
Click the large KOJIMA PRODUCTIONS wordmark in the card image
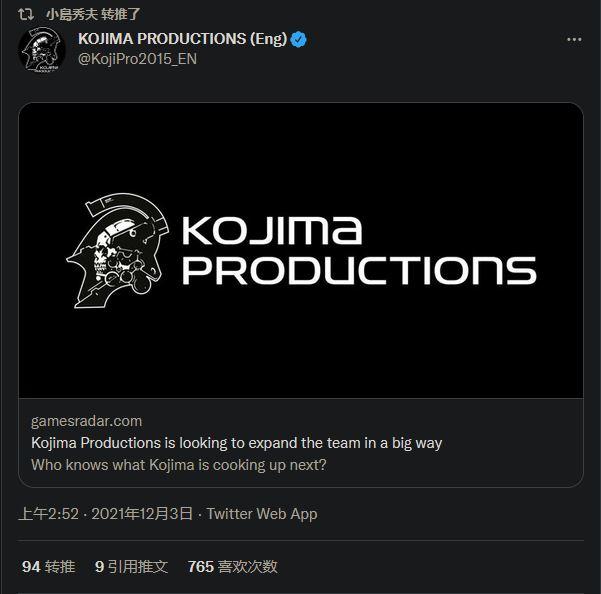click(x=356, y=250)
